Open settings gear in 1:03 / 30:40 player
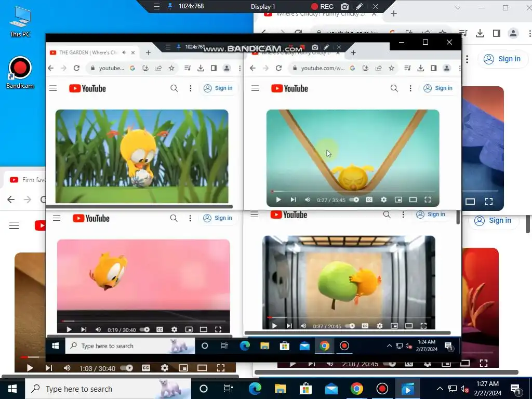This screenshot has height=399, width=532. (165, 368)
